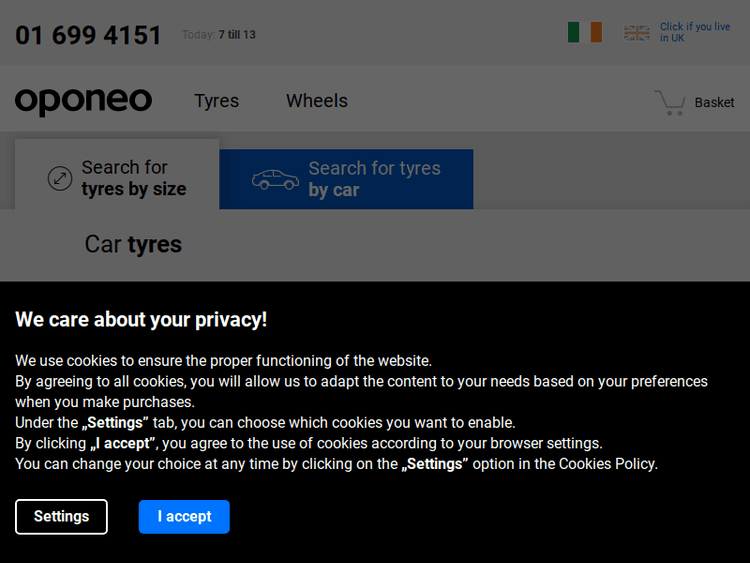This screenshot has width=750, height=563.
Task: Click the Basket text label
Action: [x=714, y=102]
